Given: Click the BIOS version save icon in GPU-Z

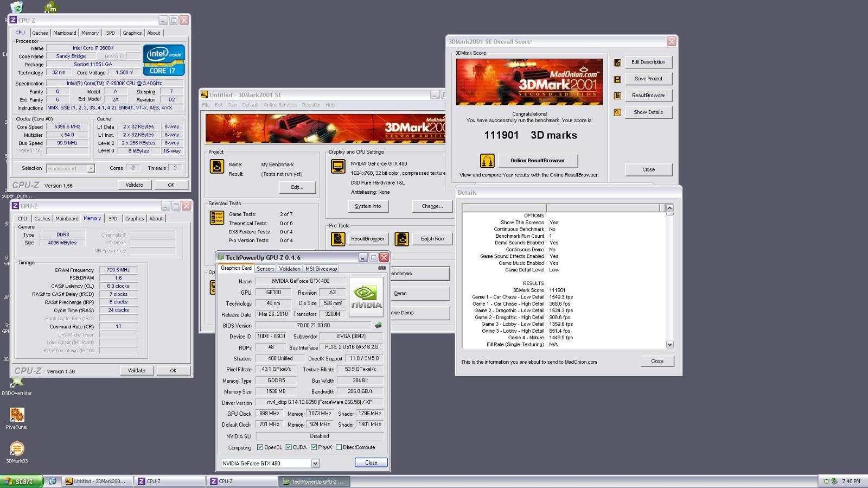Looking at the screenshot, I should (378, 326).
